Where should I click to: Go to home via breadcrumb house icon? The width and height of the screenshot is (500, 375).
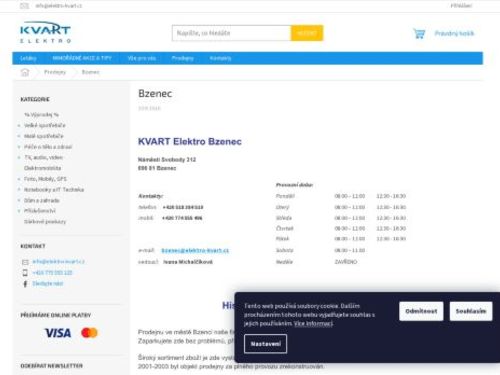click(x=25, y=72)
